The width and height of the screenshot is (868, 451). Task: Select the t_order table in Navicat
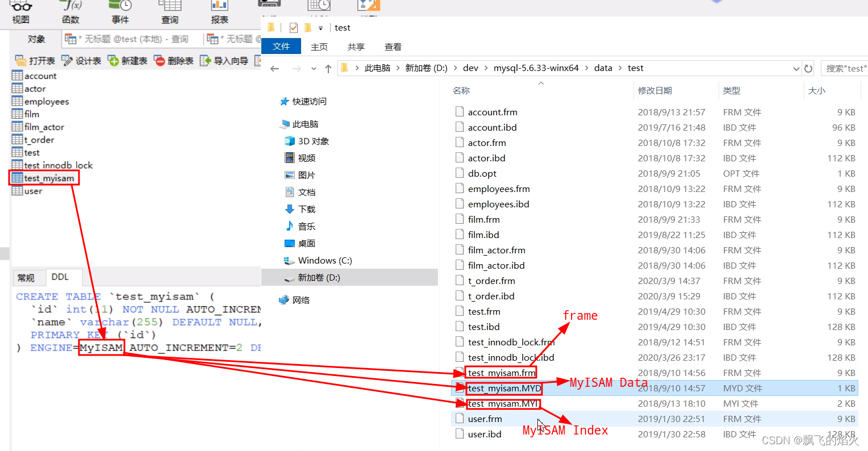click(34, 140)
